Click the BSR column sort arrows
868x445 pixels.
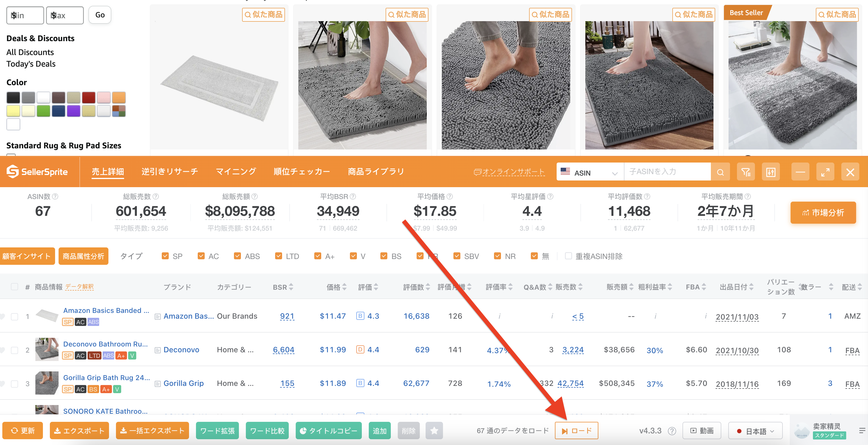pyautogui.click(x=291, y=287)
